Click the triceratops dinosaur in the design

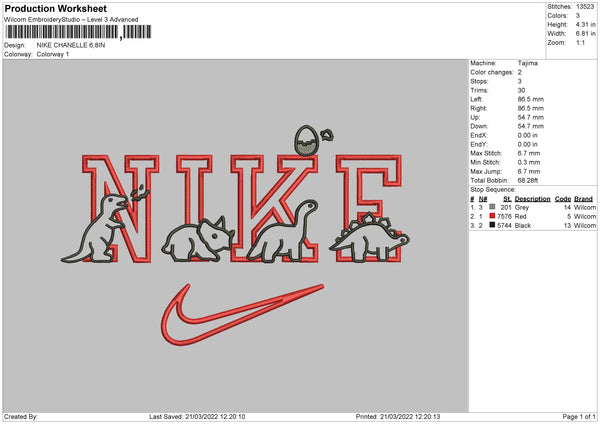(197, 240)
